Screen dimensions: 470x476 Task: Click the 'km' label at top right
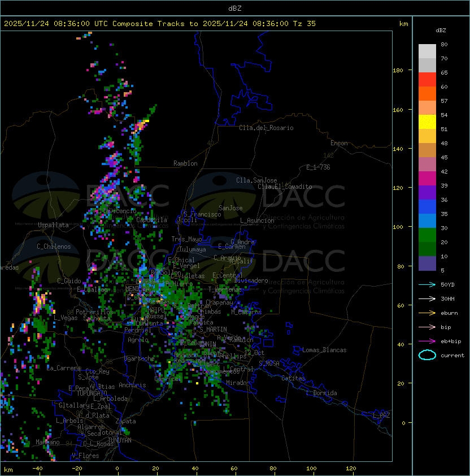click(x=403, y=24)
